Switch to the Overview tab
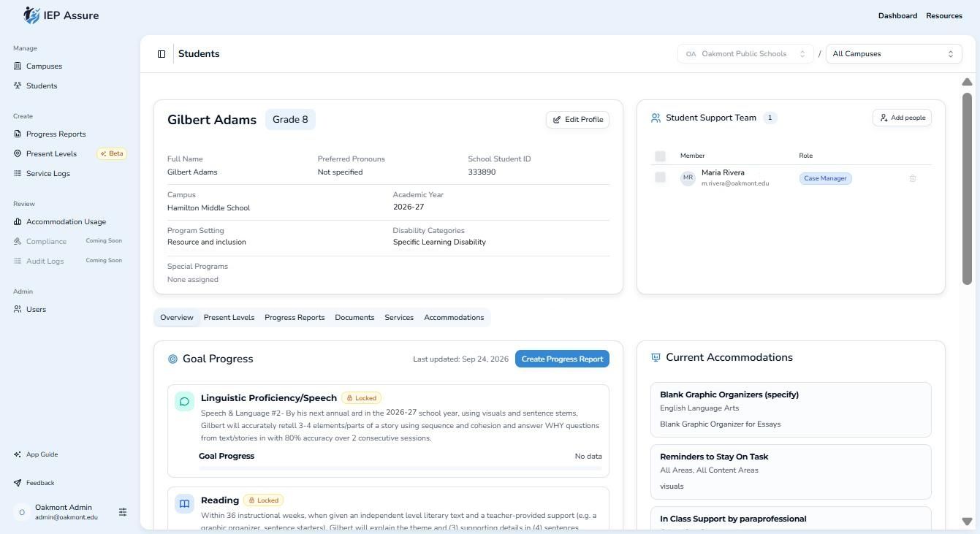 [177, 318]
